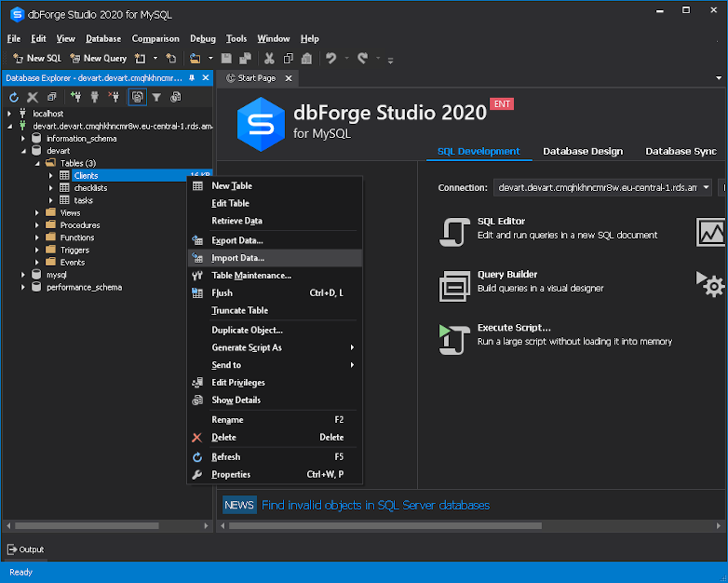Open the Connection dropdown list
This screenshot has width=728, height=583.
pos(706,188)
